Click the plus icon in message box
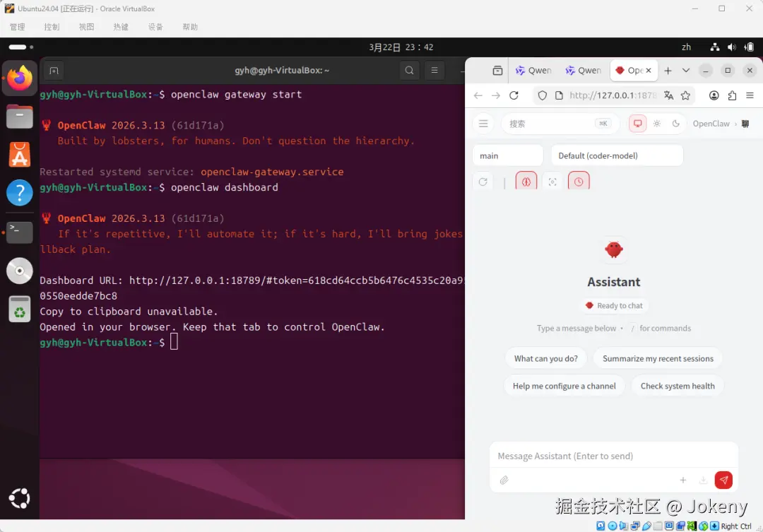The image size is (763, 532). (x=683, y=480)
